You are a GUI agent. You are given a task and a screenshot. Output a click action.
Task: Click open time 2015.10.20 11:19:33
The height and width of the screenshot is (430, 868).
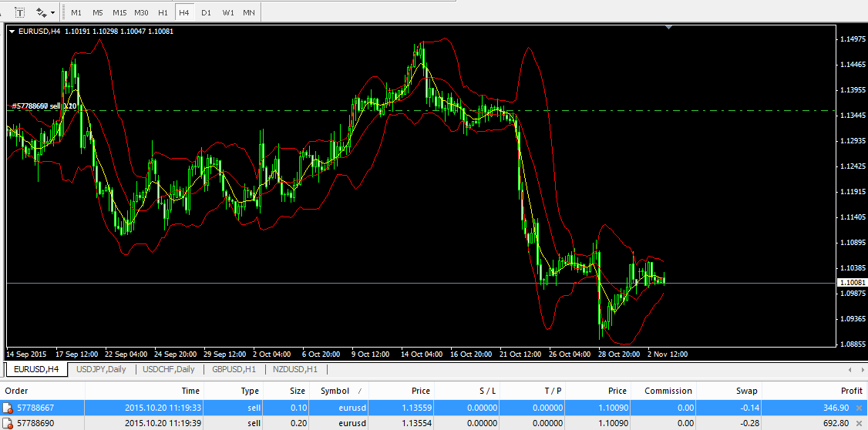(x=162, y=408)
